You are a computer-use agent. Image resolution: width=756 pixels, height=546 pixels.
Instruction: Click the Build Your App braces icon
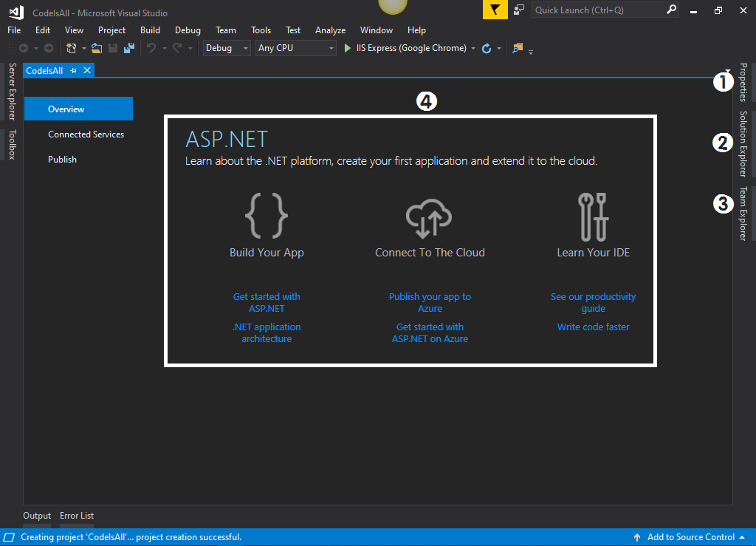tap(267, 216)
